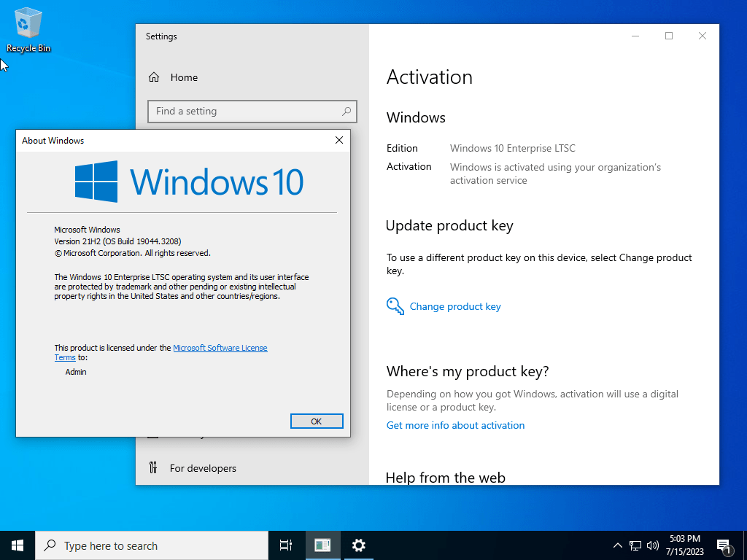
Task: Click the For developers tools icon
Action: (x=153, y=467)
